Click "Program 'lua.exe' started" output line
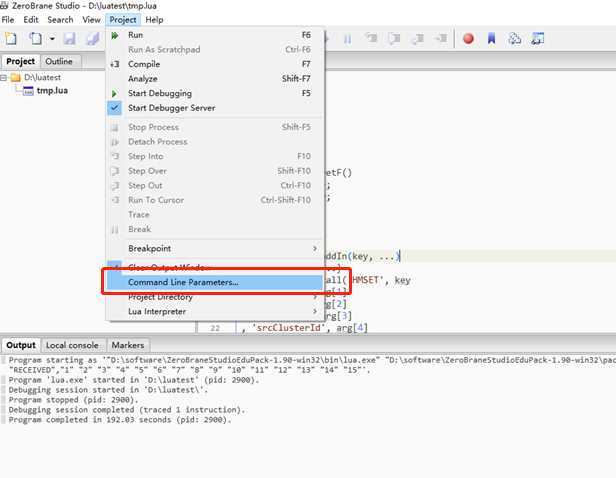Screen dimensions: 616x478 [134, 380]
